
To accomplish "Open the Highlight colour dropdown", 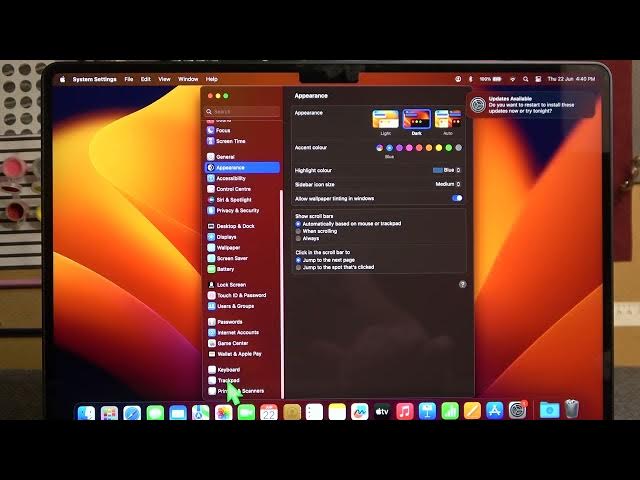I will point(447,170).
